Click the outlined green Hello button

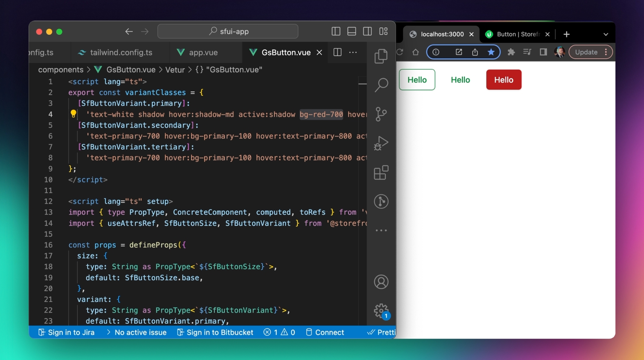point(417,80)
